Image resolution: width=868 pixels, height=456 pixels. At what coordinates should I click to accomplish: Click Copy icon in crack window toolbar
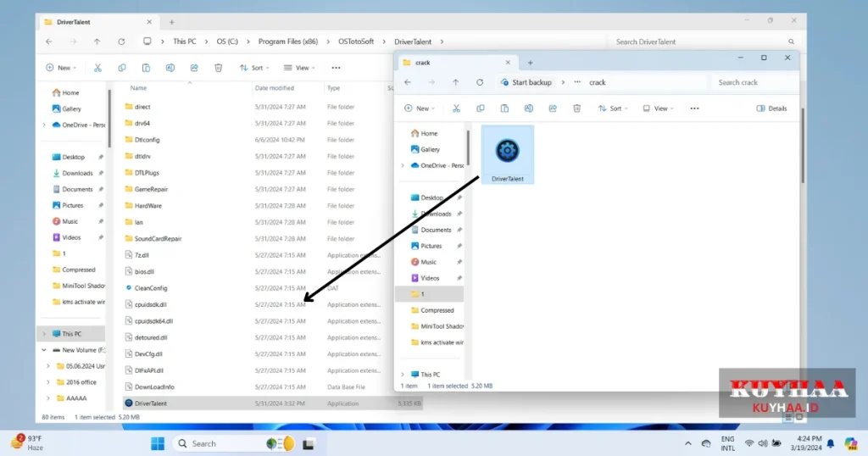481,108
